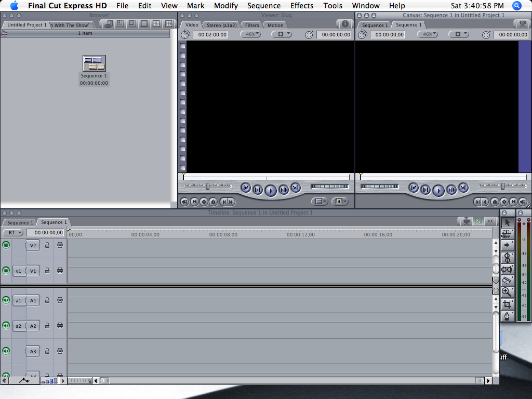Open the RT dropdown in the Timeline
This screenshot has width=532, height=399.
pos(13,232)
